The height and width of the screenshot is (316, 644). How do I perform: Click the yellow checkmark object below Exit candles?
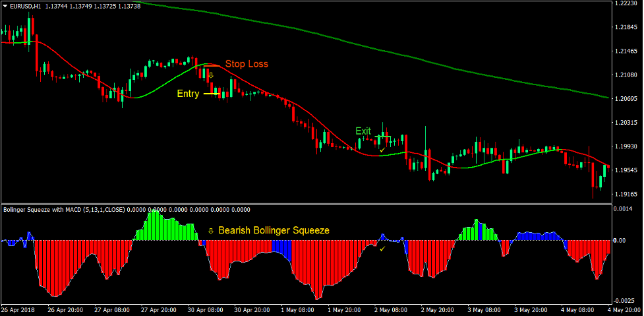tap(382, 150)
